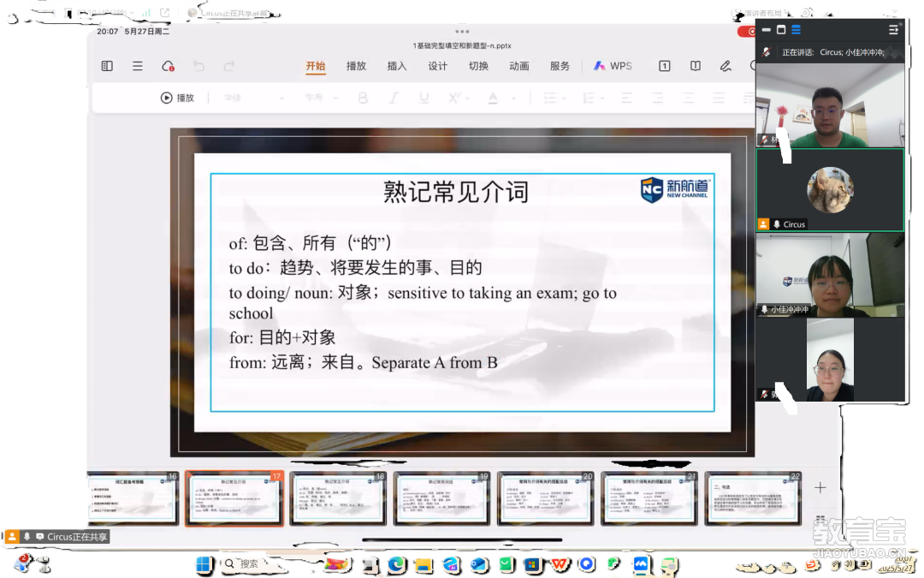
Task: Click the 熟记常见介词 slide title
Action: [x=456, y=193]
